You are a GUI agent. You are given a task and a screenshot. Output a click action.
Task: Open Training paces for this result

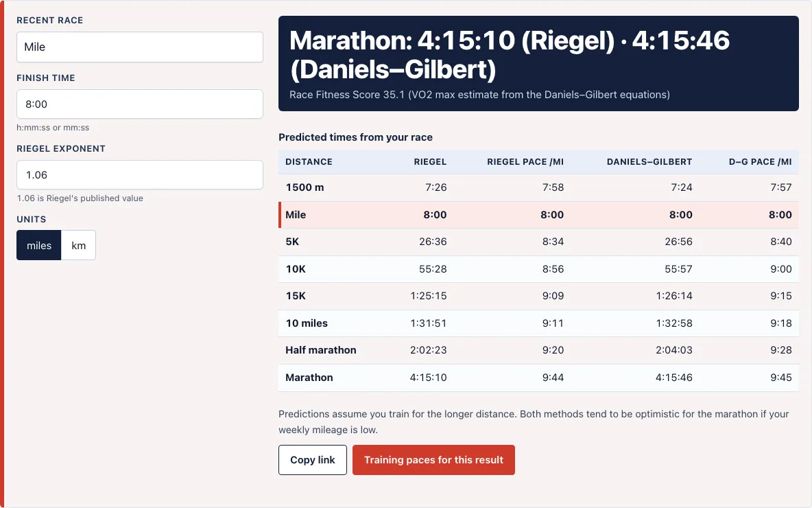point(433,460)
